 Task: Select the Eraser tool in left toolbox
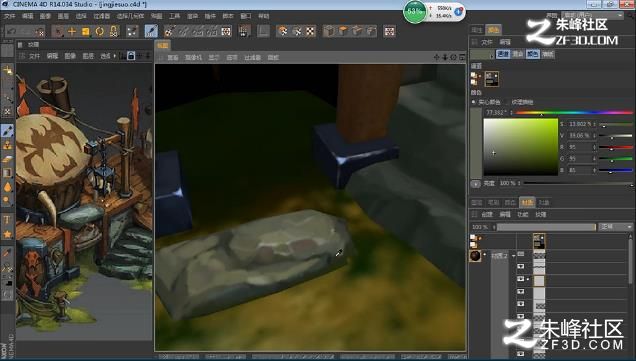pyautogui.click(x=7, y=159)
